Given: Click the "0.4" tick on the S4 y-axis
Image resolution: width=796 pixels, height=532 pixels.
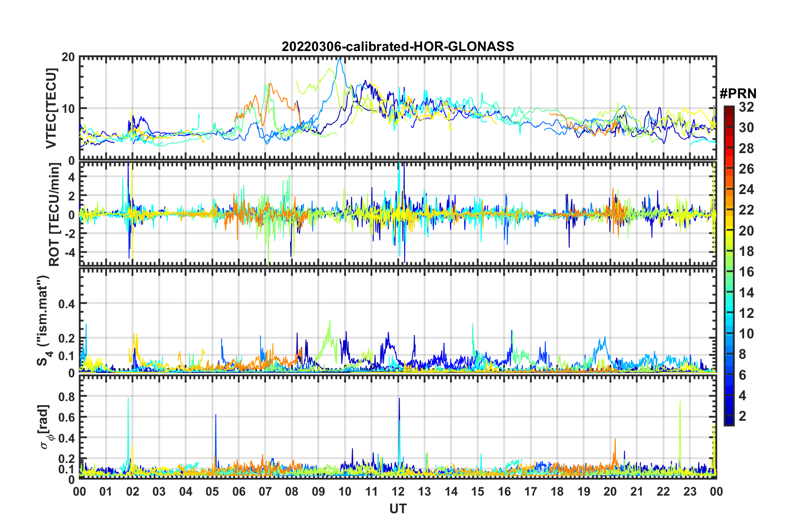Looking at the screenshot, I should (67, 304).
